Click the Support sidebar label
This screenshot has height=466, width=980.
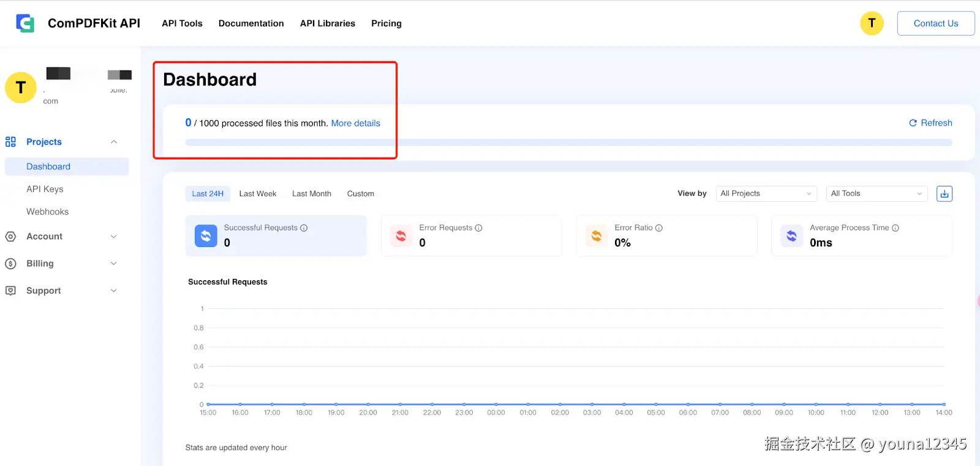(x=43, y=291)
